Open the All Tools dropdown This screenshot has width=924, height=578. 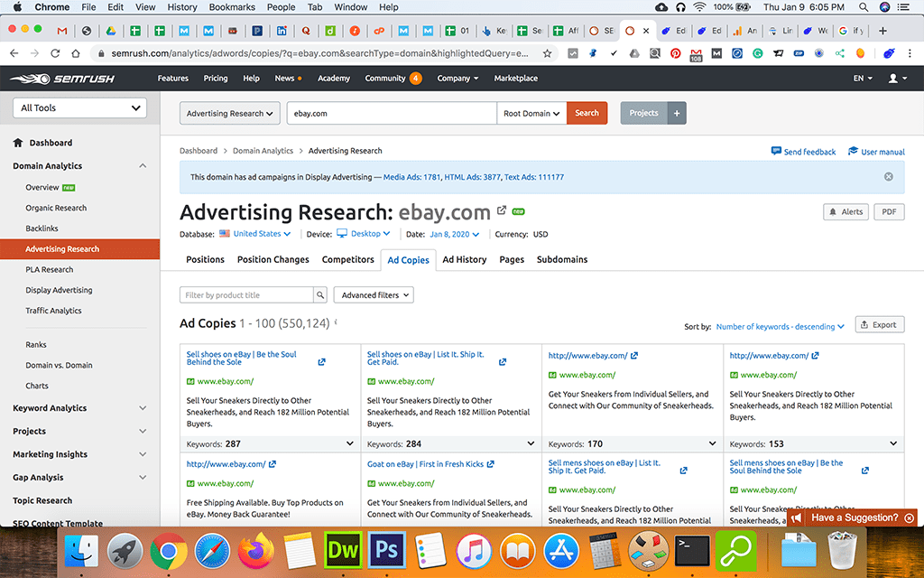point(79,108)
